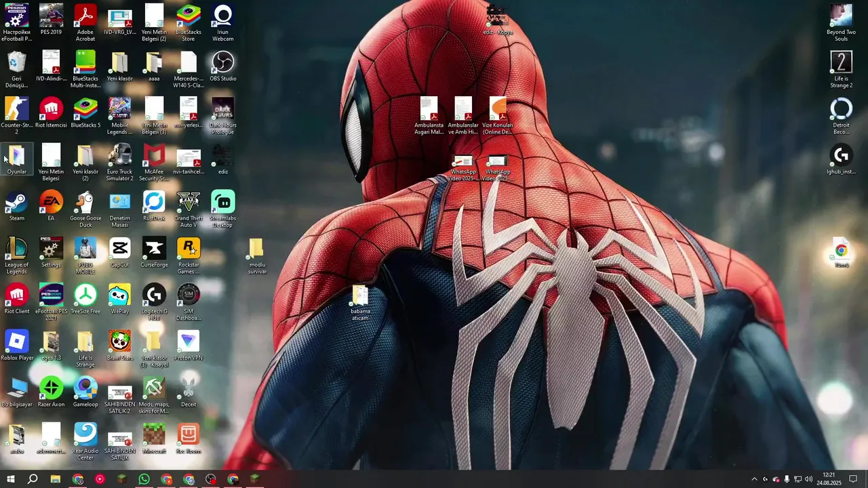868x488 pixels.
Task: Show hidden system tray icons
Action: (x=754, y=479)
